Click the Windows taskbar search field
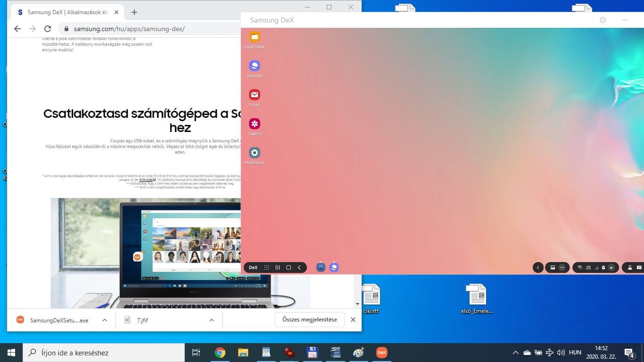This screenshot has width=644, height=362. point(104,353)
